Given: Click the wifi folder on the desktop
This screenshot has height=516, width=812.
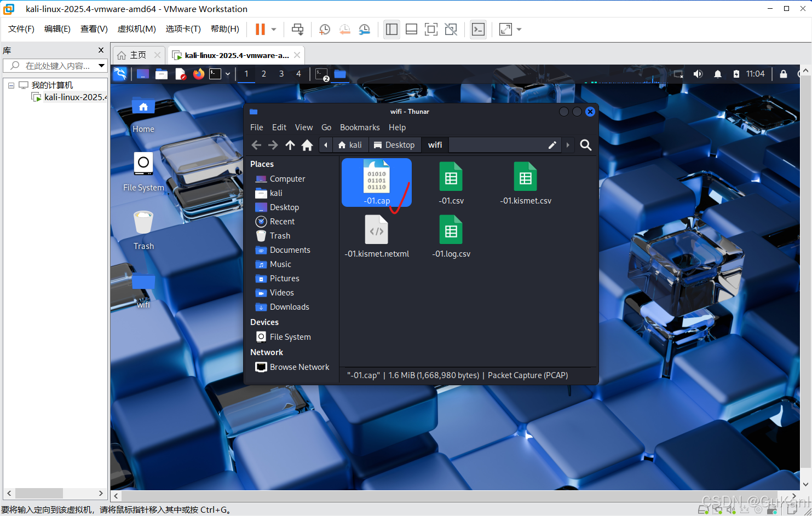Looking at the screenshot, I should (x=143, y=291).
